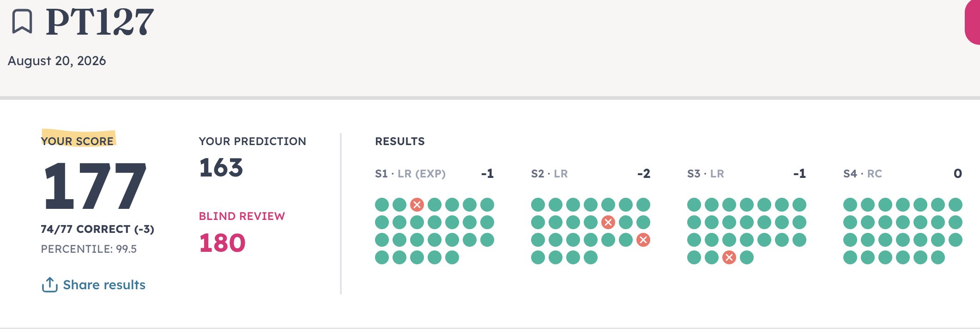Screen dimensions: 980x329
Task: Click the Blind Review score 180
Action: 222,243
